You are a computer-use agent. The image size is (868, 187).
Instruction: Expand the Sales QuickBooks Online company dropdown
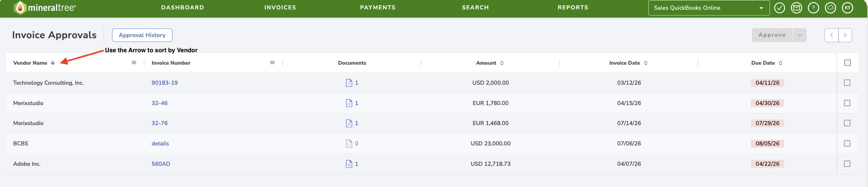709,8
